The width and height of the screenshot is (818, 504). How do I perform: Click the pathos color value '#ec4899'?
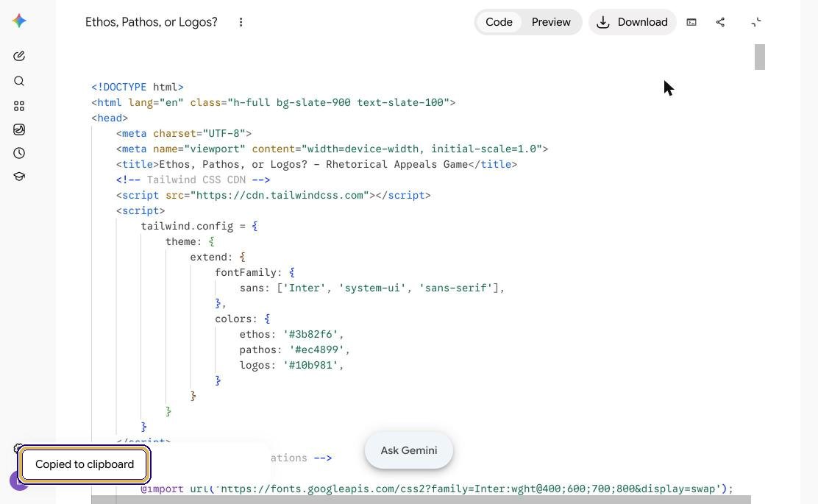(316, 349)
